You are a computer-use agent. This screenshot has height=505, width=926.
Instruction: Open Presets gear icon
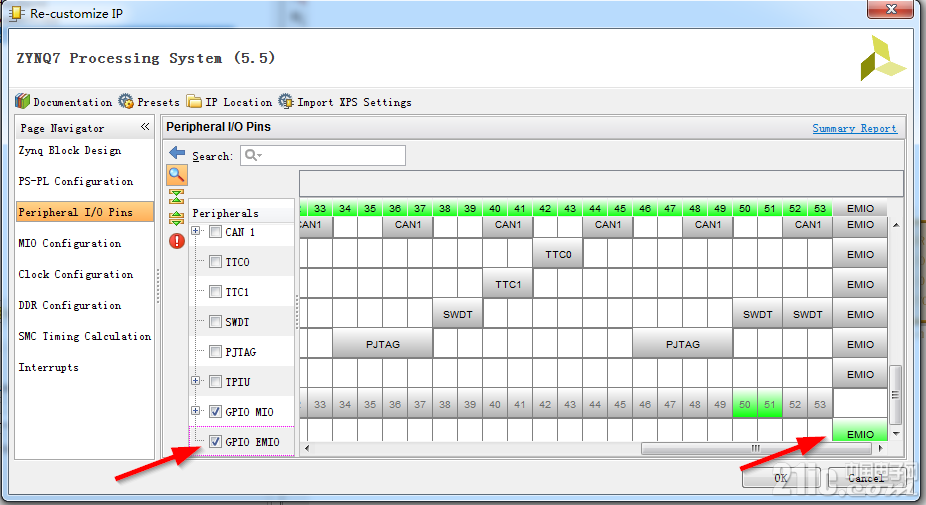(126, 102)
